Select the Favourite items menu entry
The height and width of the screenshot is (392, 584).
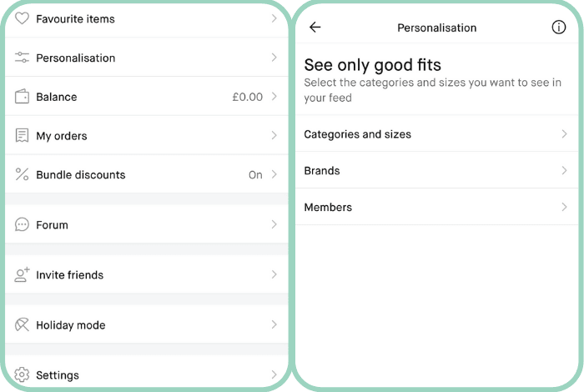[75, 18]
